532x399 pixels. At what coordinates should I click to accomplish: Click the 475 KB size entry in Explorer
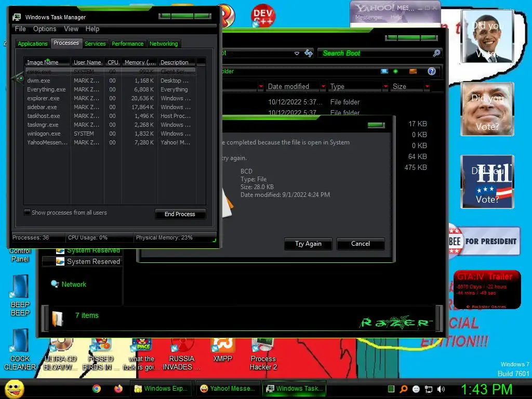click(x=416, y=167)
